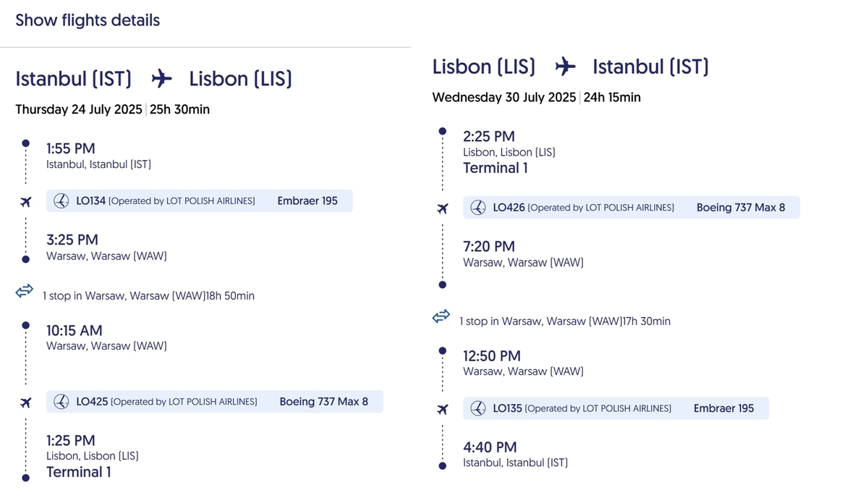Select the LO135 Embraer 195 flight segment
Viewport: 868px width, 498px height.
[x=616, y=408]
